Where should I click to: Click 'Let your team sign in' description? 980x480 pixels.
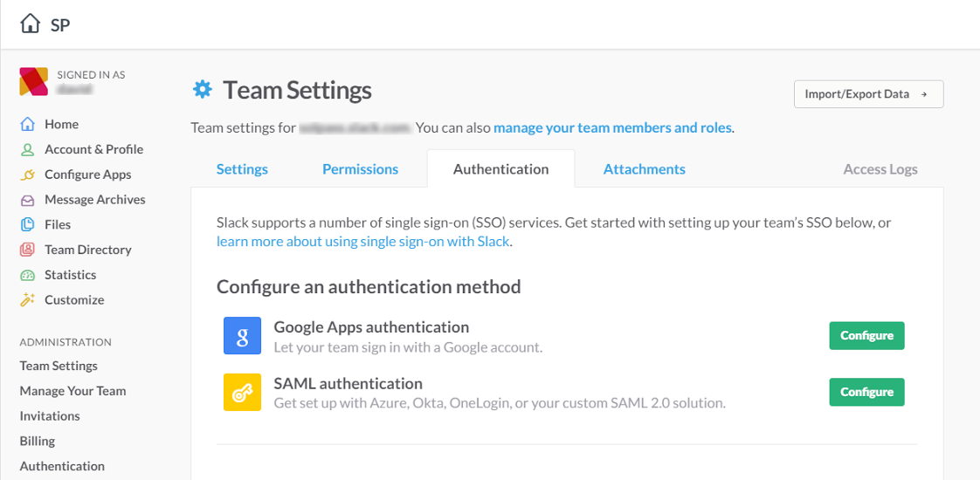click(408, 347)
